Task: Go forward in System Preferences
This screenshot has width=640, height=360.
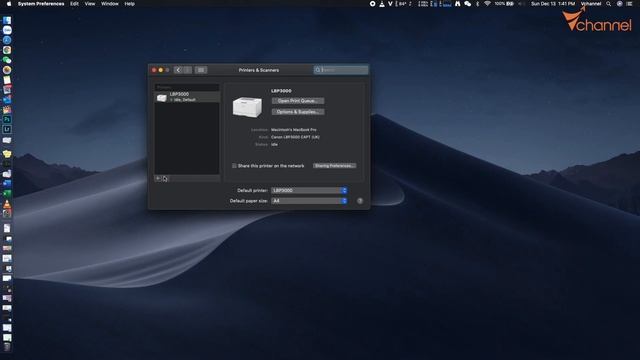Action: click(187, 70)
